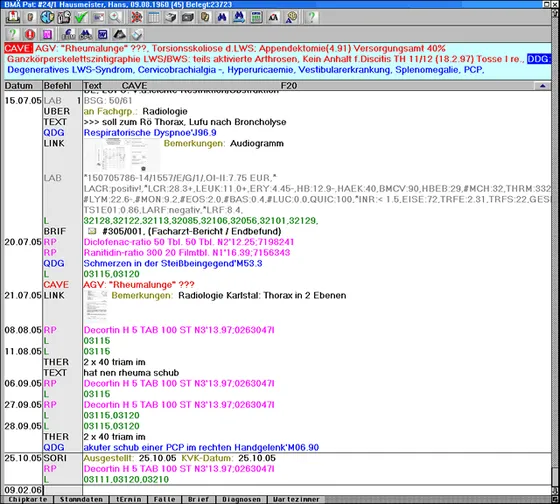
Task: Click the question mark in second toolbar row
Action: 12,34
